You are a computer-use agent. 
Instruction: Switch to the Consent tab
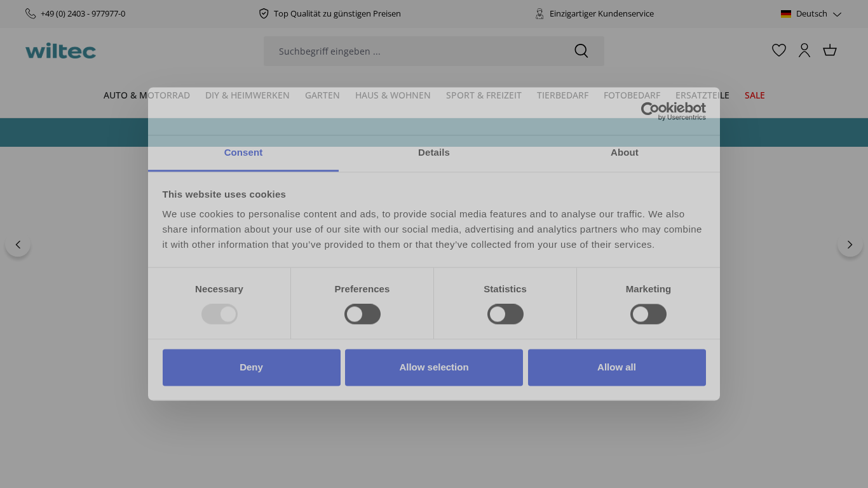point(243,152)
